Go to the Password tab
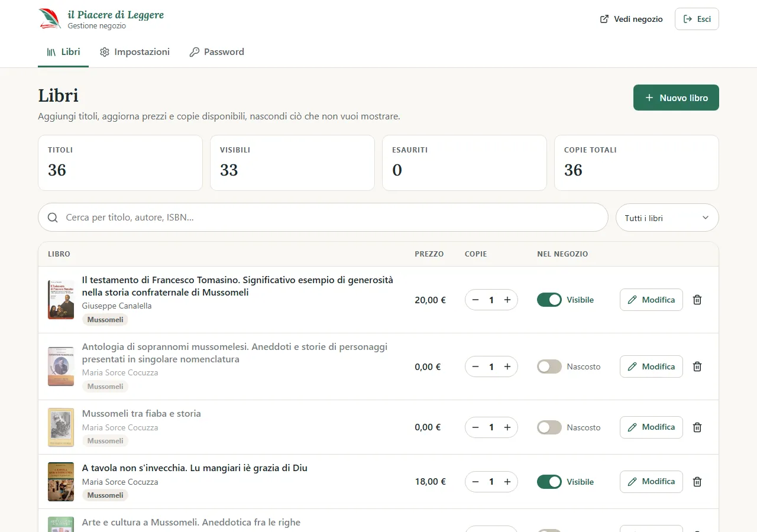 216,52
